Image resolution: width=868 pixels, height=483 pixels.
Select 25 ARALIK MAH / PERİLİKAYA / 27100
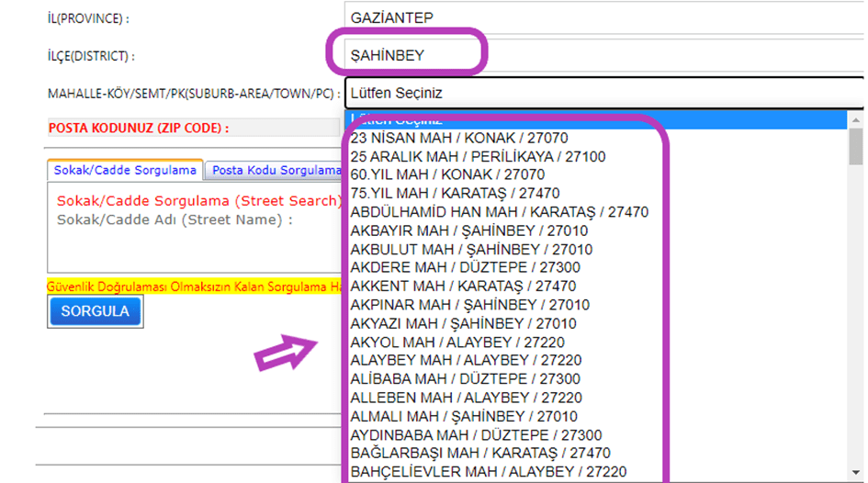pyautogui.click(x=478, y=157)
